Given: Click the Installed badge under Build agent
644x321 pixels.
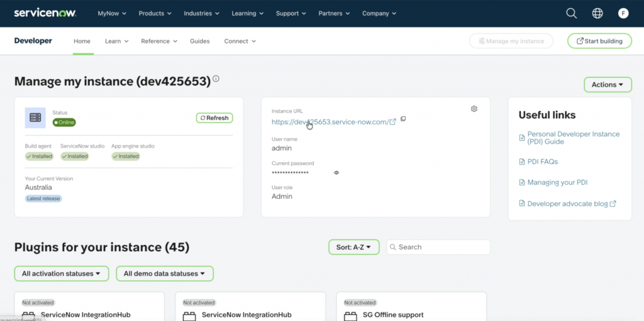Looking at the screenshot, I should click(39, 156).
